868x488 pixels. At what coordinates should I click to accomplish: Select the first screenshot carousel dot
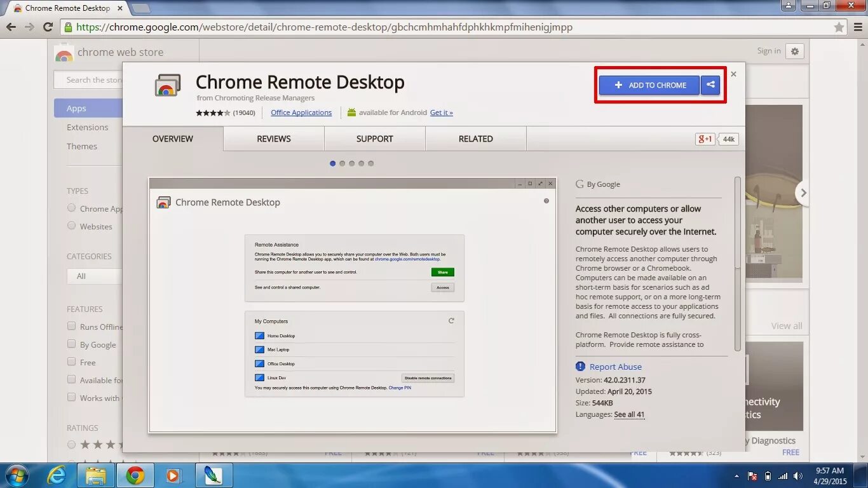click(332, 163)
